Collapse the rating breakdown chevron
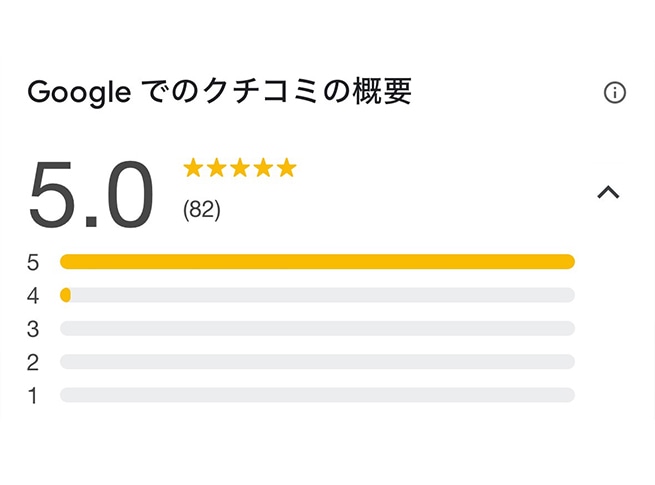Image resolution: width=655 pixels, height=485 pixels. click(x=608, y=192)
